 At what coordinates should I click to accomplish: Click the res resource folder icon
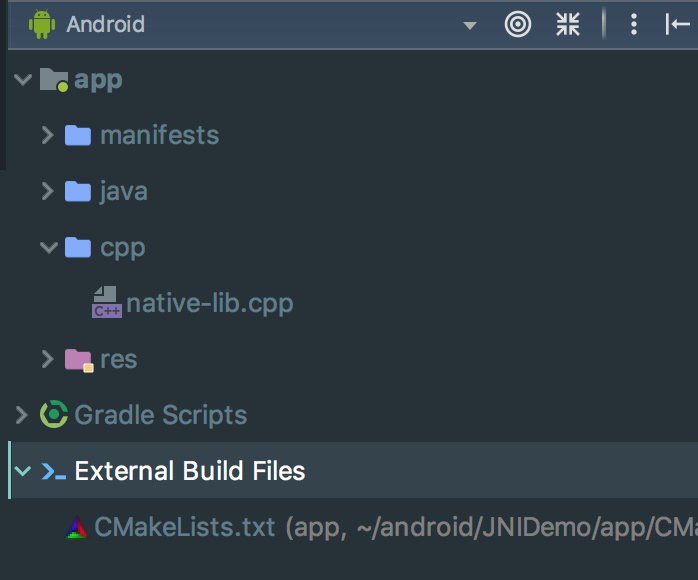(x=79, y=360)
